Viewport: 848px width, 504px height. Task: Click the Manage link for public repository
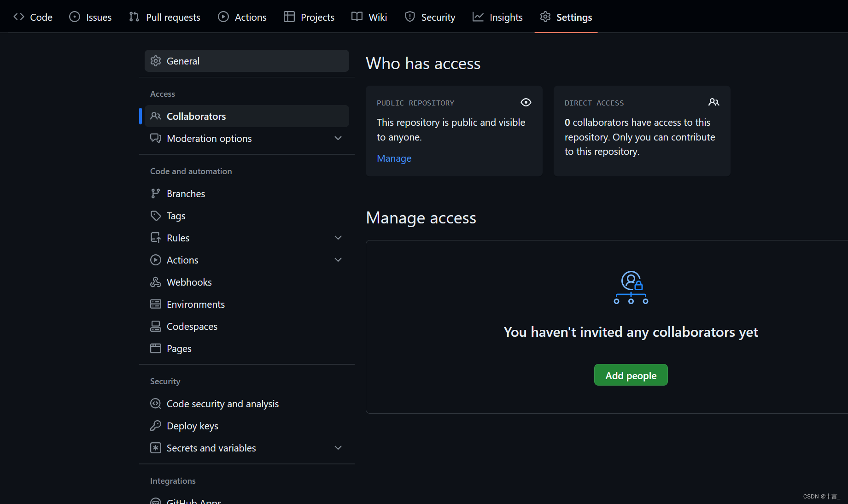[x=394, y=158]
